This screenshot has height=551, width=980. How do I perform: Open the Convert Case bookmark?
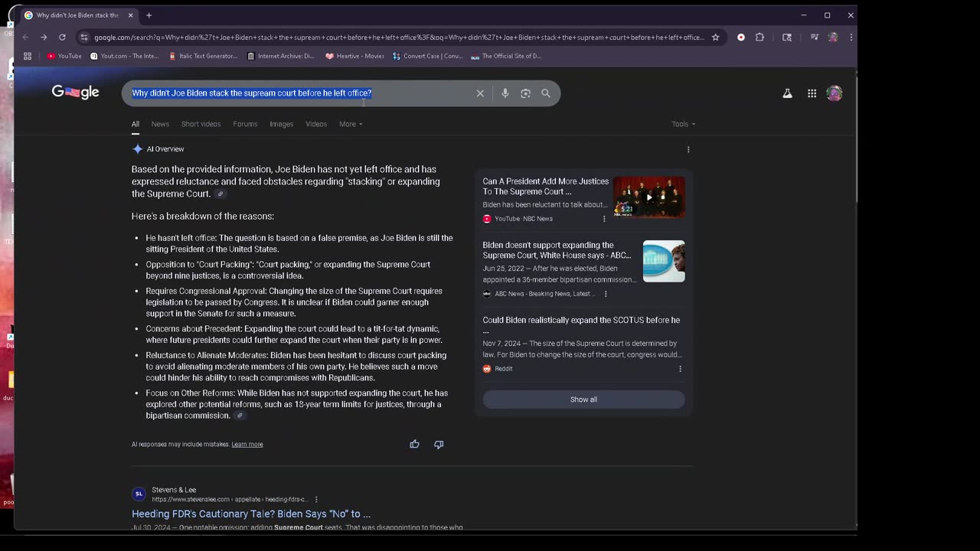click(x=428, y=56)
